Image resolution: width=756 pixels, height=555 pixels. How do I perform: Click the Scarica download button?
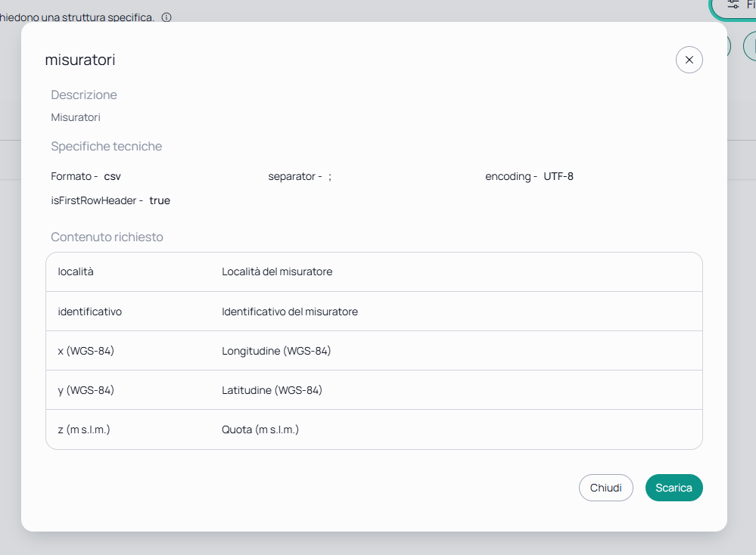(x=674, y=488)
